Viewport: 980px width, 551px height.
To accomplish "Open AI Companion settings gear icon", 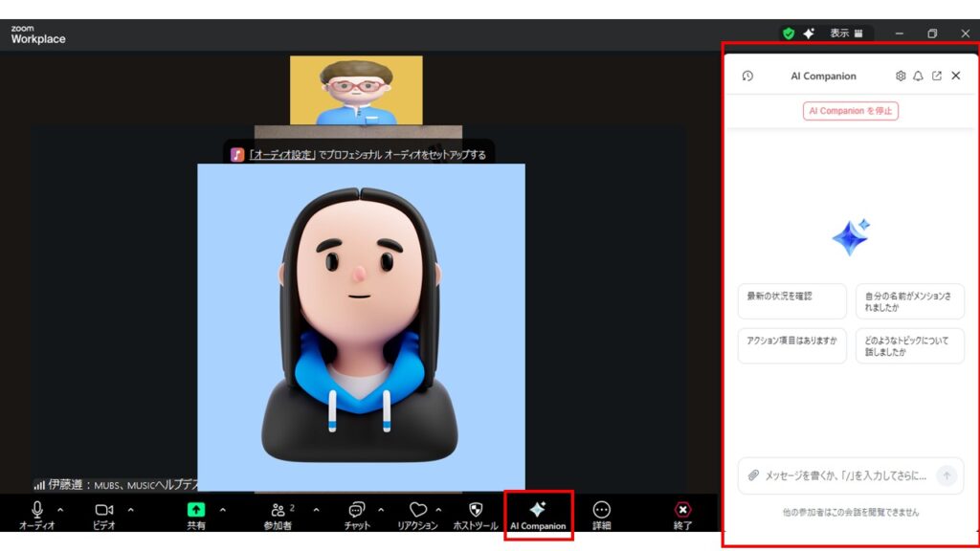I will tap(900, 76).
